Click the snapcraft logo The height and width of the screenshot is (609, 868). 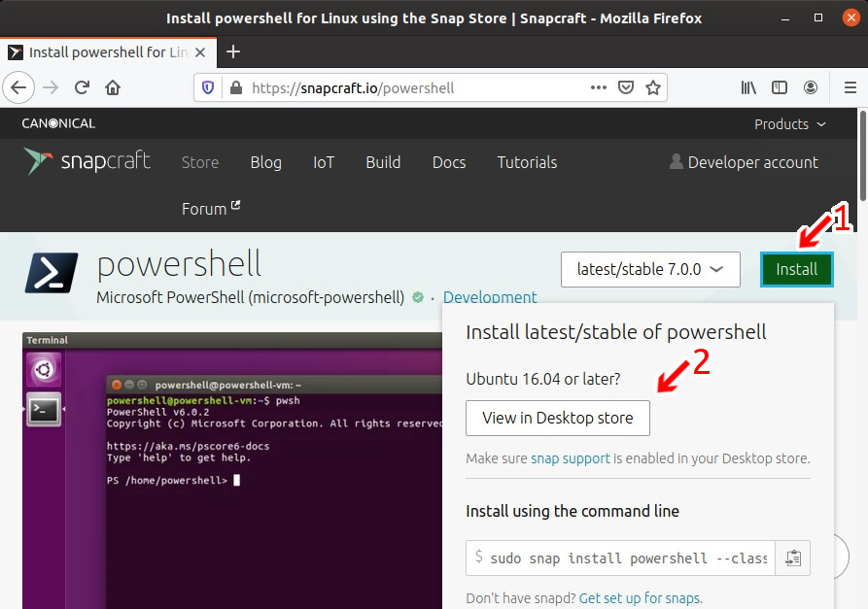click(x=87, y=161)
